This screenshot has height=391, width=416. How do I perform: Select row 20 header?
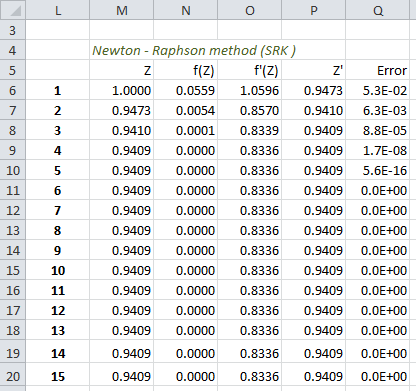pos(13,376)
